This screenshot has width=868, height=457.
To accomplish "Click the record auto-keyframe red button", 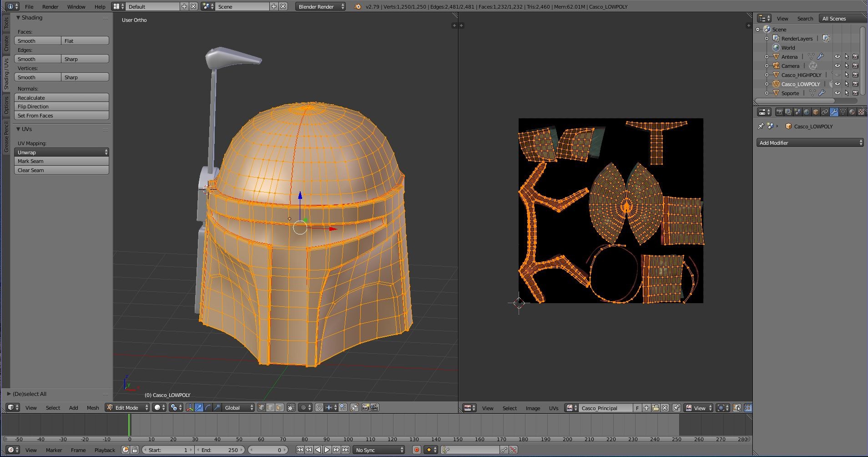I will 416,450.
